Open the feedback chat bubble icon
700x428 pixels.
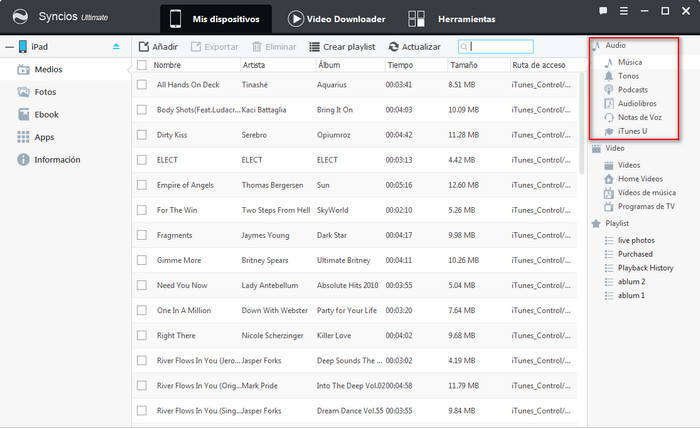point(603,11)
